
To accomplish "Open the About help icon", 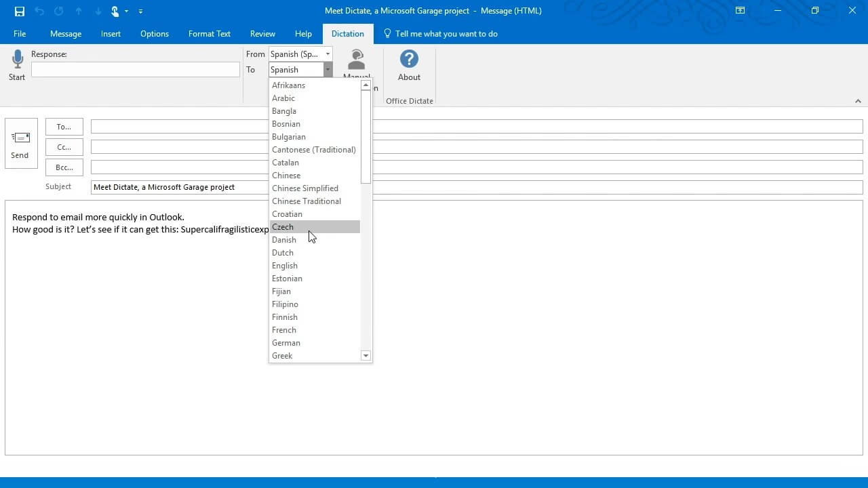I will pos(409,59).
